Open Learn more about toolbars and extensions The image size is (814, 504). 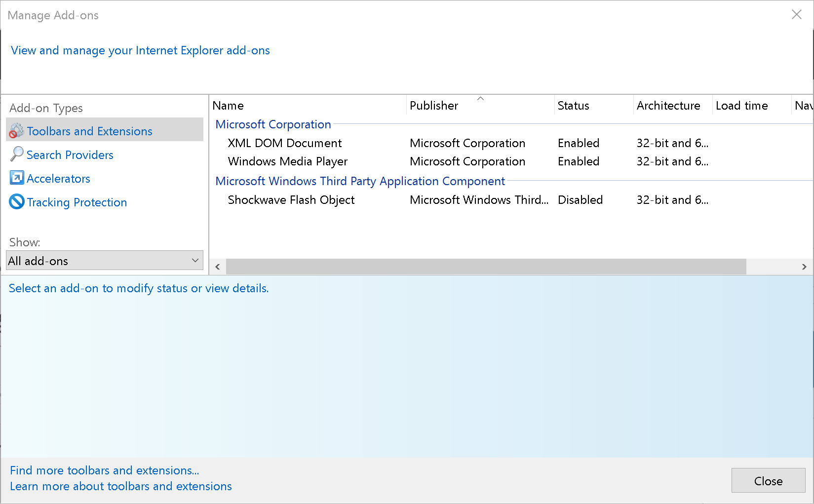(121, 486)
